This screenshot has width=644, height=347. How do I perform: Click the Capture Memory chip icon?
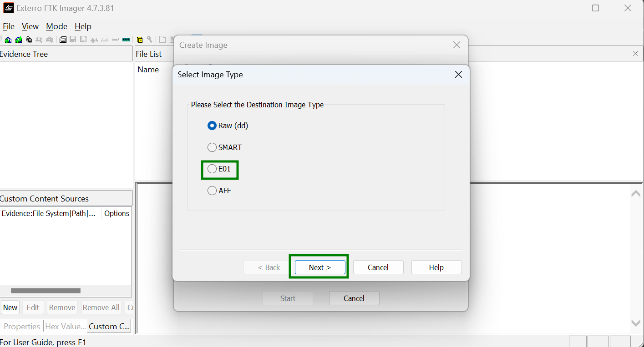126,40
